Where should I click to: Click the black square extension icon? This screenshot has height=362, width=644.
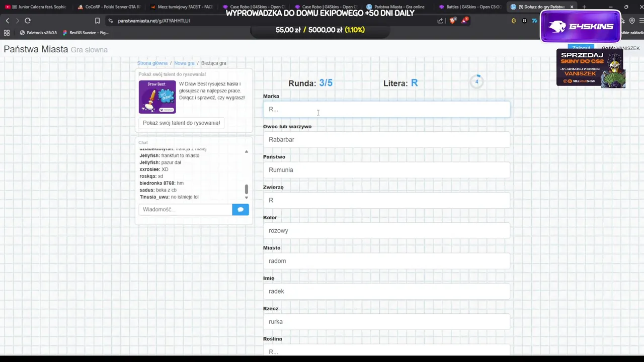tap(524, 21)
